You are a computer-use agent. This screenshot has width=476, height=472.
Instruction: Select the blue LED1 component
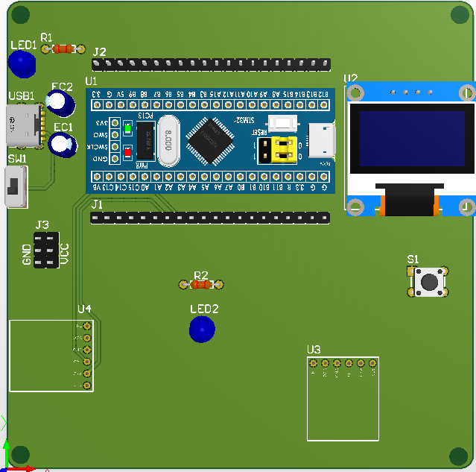(24, 64)
